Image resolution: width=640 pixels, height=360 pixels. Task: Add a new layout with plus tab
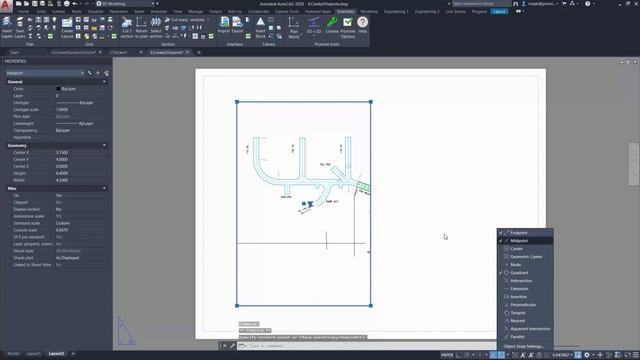point(73,354)
